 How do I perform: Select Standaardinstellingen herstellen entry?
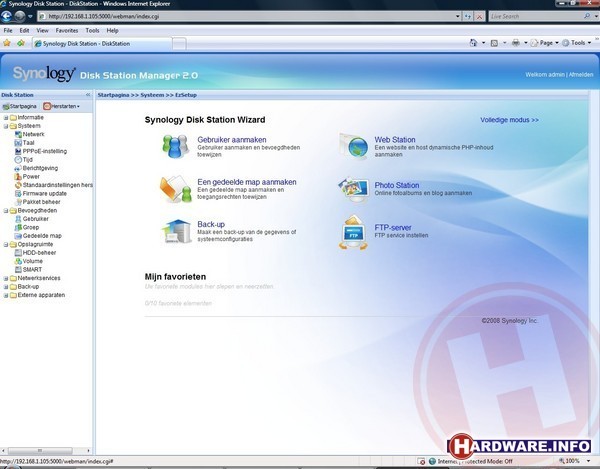(x=57, y=185)
